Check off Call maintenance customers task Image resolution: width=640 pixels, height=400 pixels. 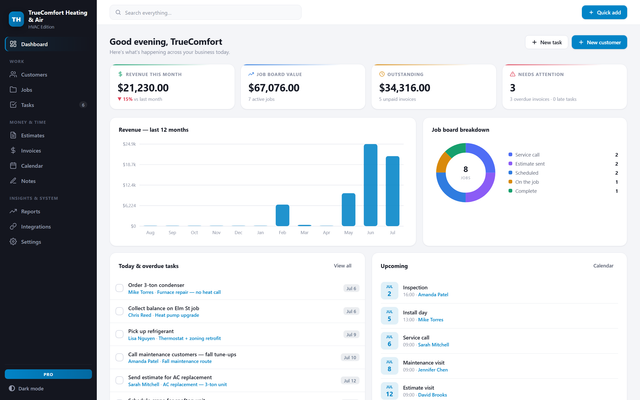point(119,357)
